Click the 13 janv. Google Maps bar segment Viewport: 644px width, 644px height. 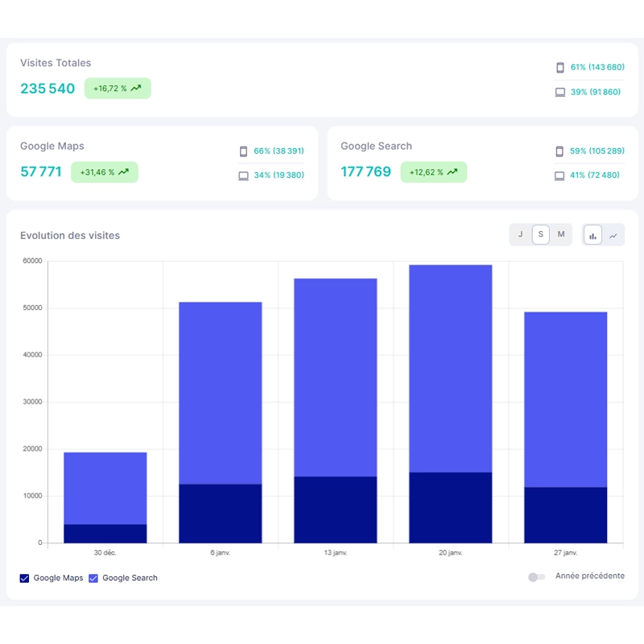[x=336, y=510]
